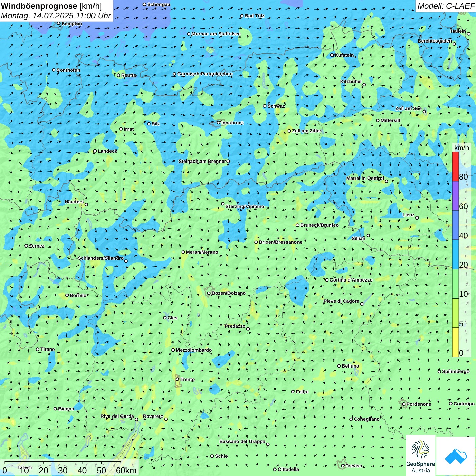
Task: Click the purple 60 km/h legend color
Action: 455,196
